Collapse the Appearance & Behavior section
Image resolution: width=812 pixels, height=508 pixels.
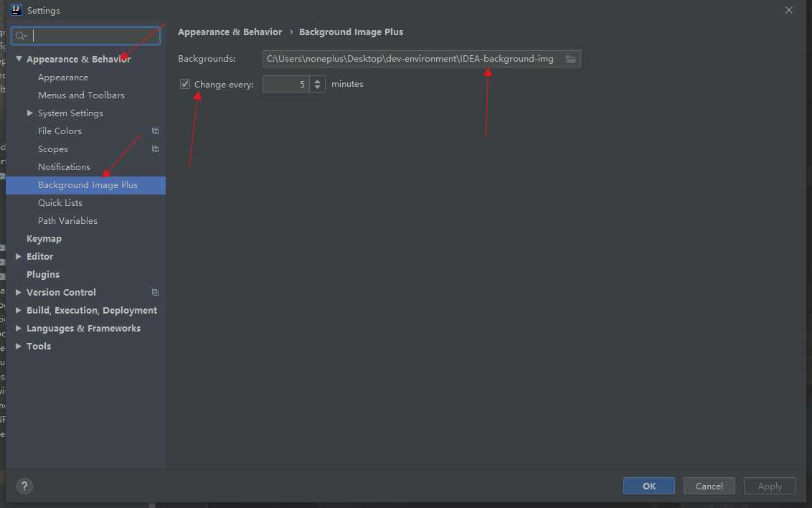[x=19, y=59]
